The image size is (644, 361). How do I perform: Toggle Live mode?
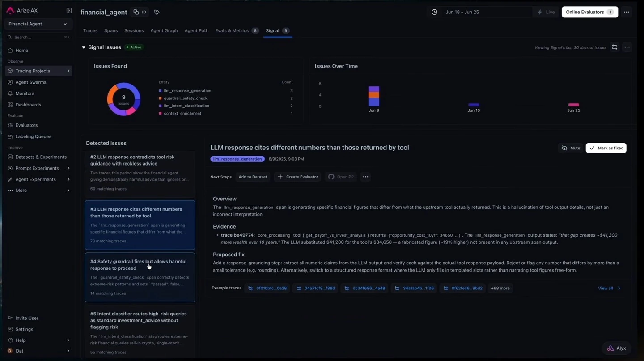pos(546,12)
